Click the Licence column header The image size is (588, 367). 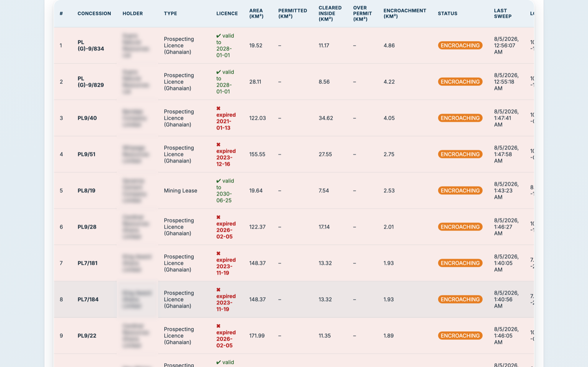[x=227, y=13]
